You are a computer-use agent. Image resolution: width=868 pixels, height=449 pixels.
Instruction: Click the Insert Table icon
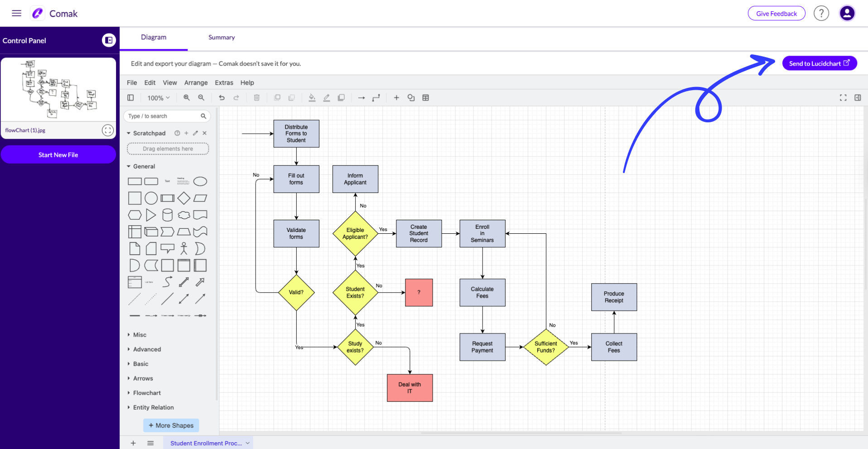pyautogui.click(x=426, y=97)
